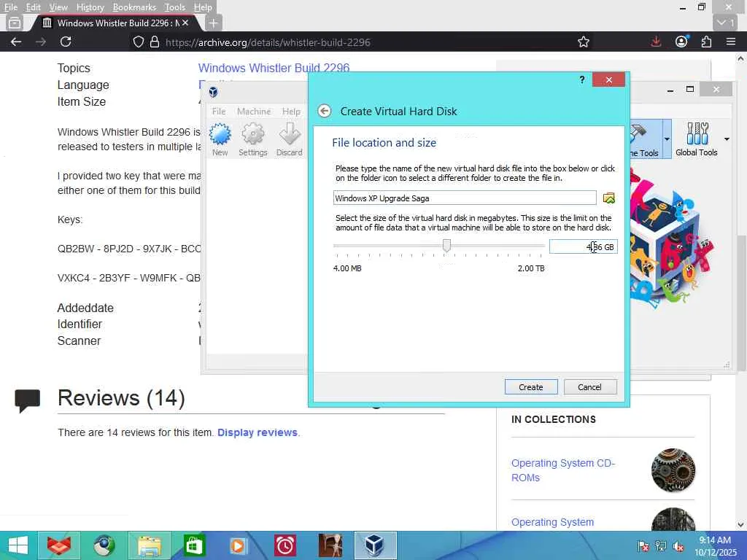Open the browser Edit menu

tap(33, 7)
